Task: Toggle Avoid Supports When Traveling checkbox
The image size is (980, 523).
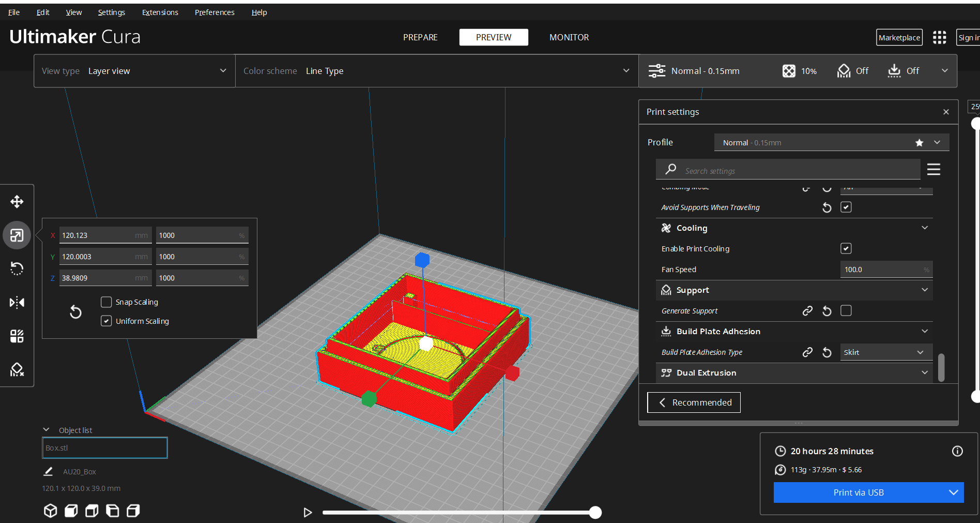Action: (x=846, y=207)
